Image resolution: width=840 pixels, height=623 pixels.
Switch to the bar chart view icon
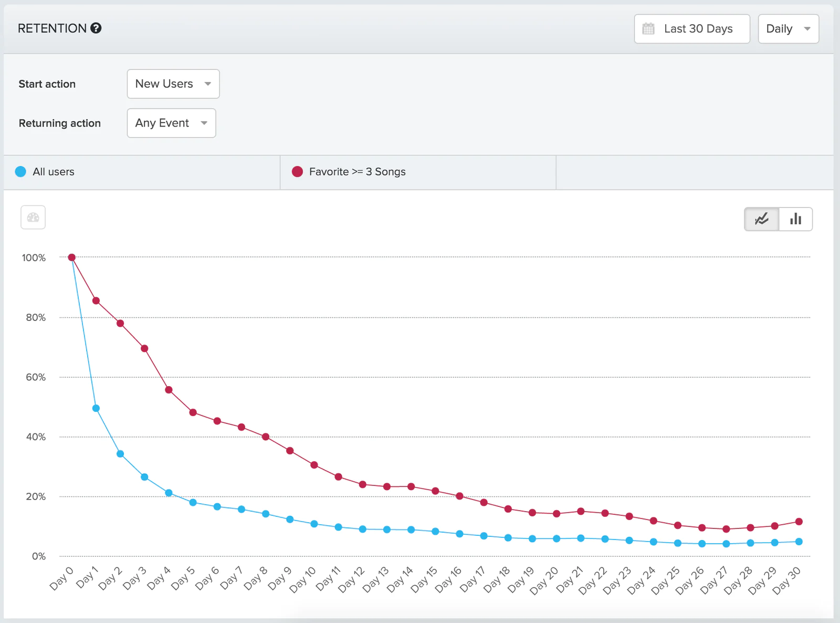coord(796,219)
